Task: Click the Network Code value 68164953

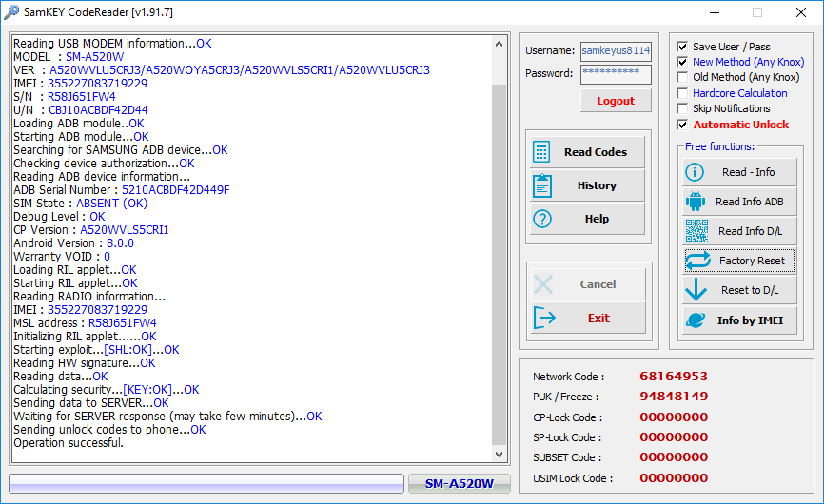Action: point(674,377)
